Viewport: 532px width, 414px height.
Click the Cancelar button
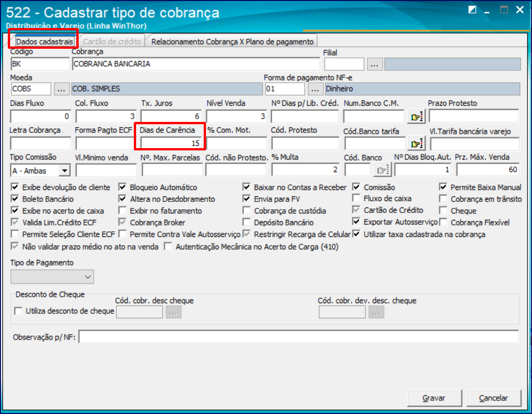click(x=494, y=398)
